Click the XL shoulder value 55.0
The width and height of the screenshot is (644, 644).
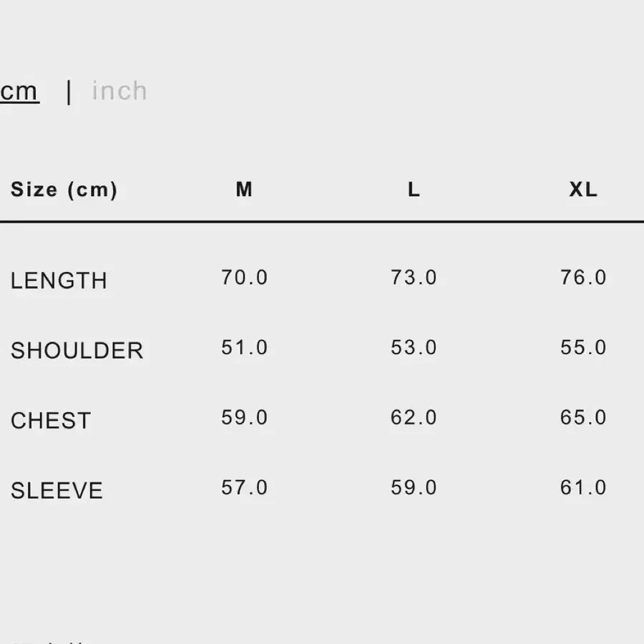[583, 348]
